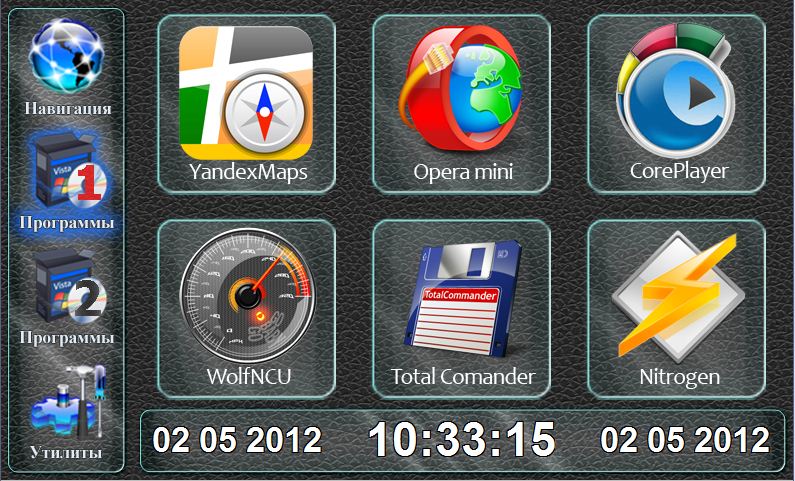This screenshot has height=481, width=795.
Task: Open the YandexMaps compass map icon
Action: click(x=246, y=91)
